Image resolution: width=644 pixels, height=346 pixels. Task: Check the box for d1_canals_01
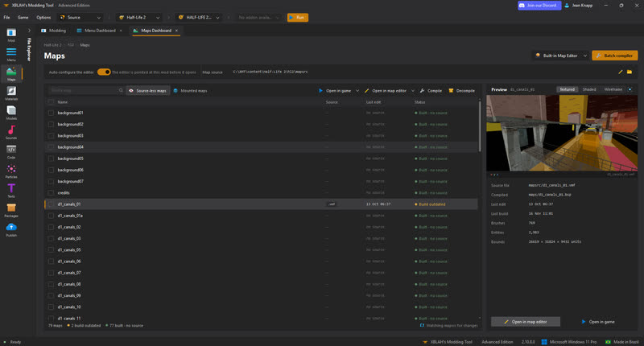click(51, 204)
